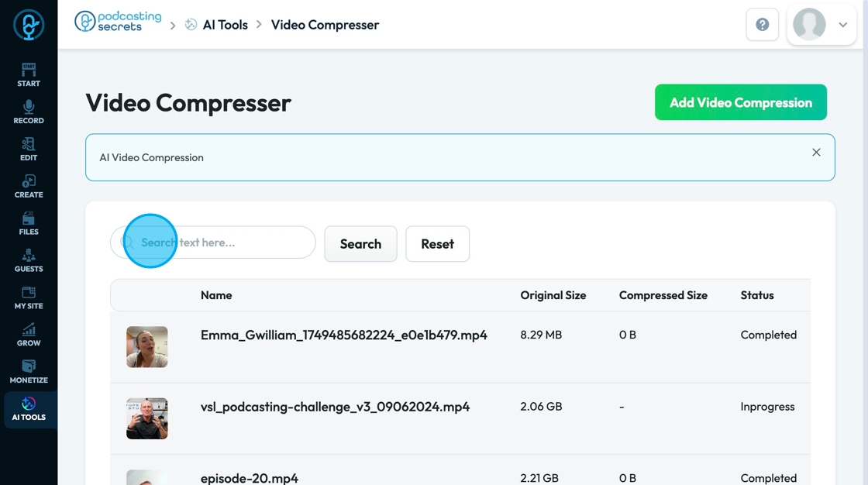Screen dimensions: 868x485
Task: Open the My Site section
Action: [29, 298]
